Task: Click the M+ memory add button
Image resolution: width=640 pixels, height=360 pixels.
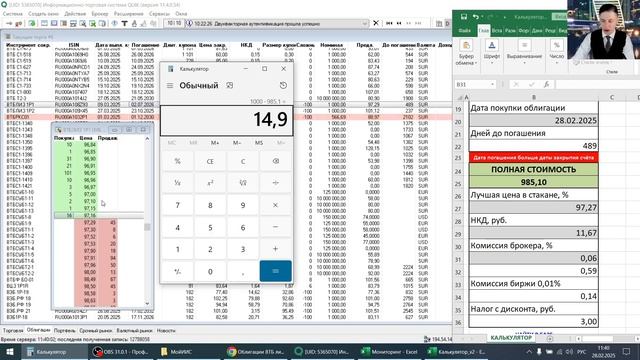Action: pos(215,143)
